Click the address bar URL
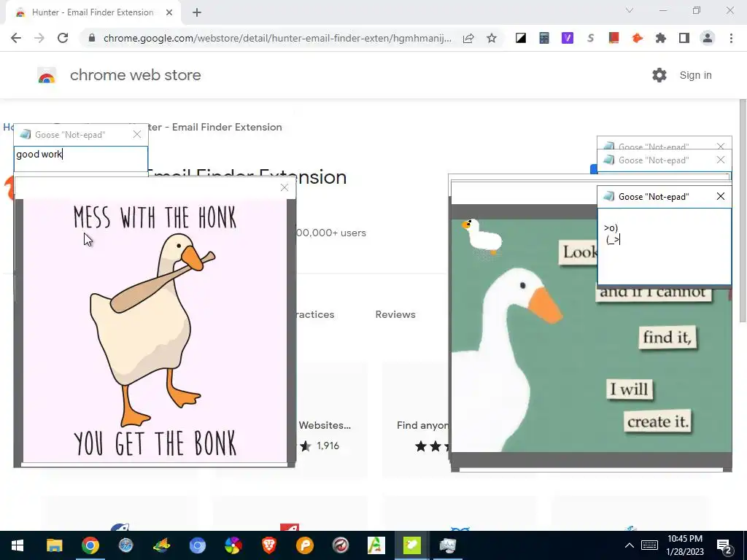Viewport: 747px width, 560px height. tap(277, 38)
